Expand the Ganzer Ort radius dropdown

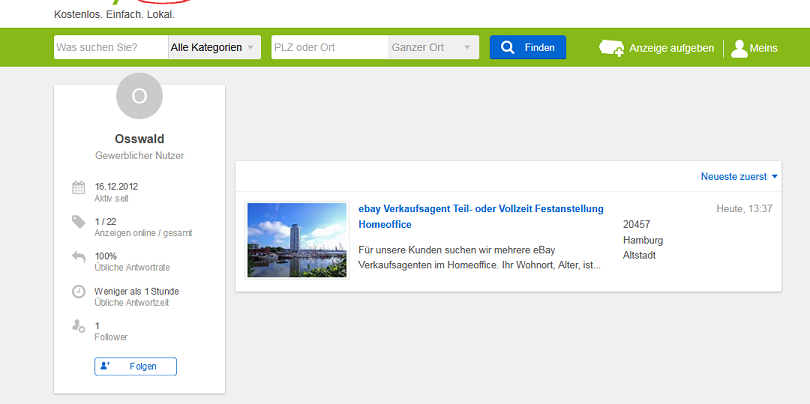pos(433,47)
